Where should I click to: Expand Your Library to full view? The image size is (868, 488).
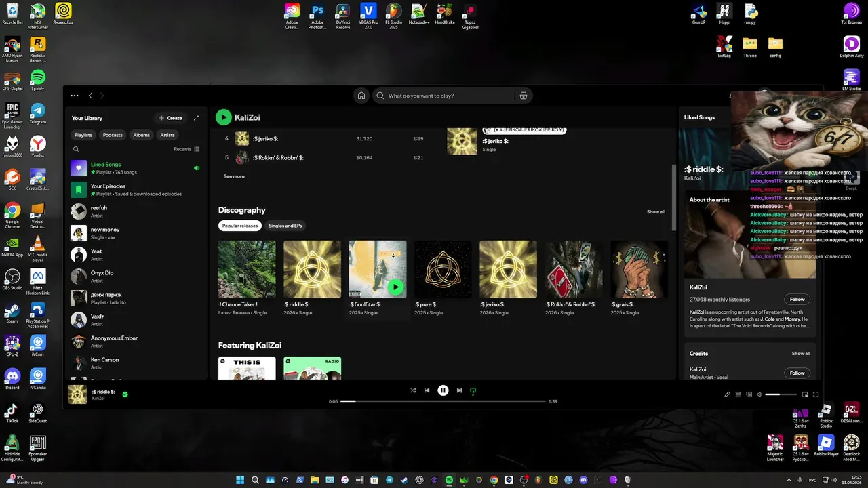point(197,118)
